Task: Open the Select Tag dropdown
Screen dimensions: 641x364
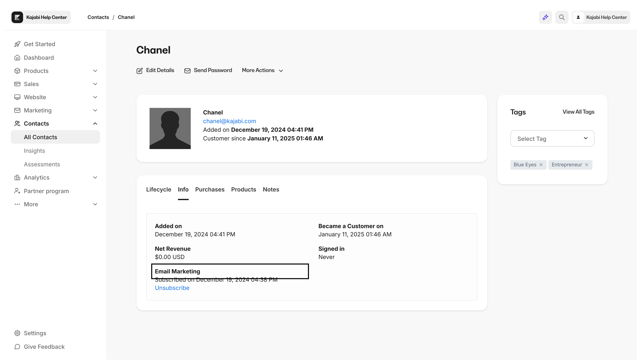Action: (552, 139)
